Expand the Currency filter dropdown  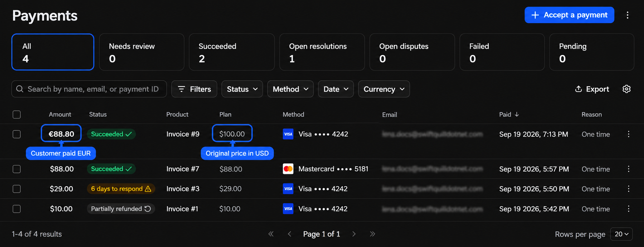[384, 89]
